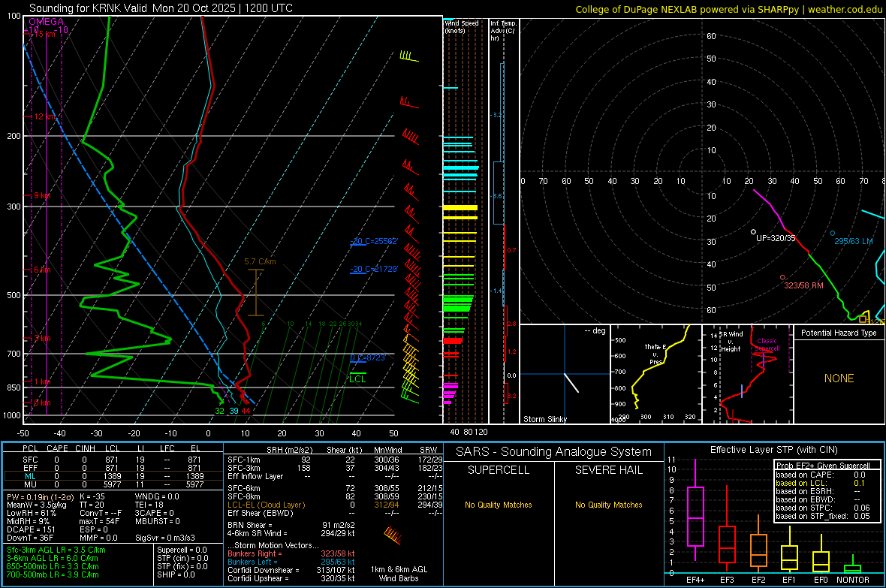Click the magenta OMEGA label

click(47, 22)
